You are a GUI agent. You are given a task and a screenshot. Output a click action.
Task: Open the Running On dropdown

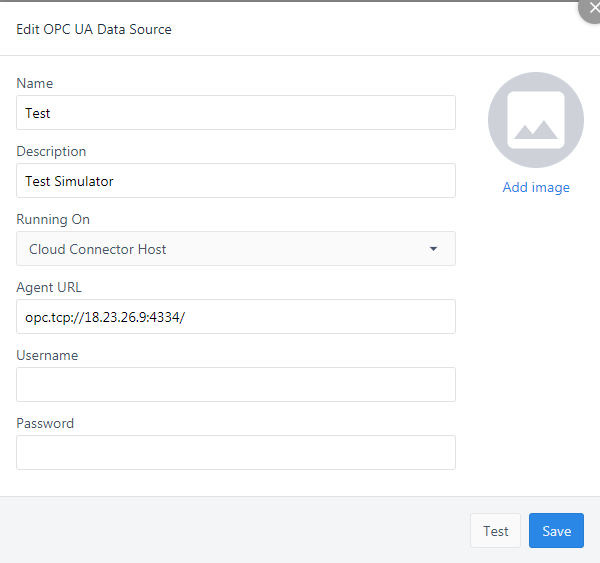236,249
